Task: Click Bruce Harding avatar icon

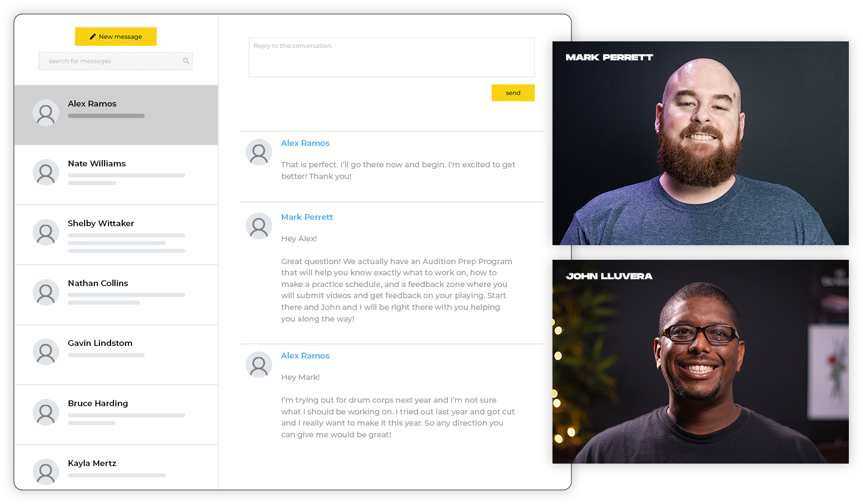Action: click(x=46, y=413)
